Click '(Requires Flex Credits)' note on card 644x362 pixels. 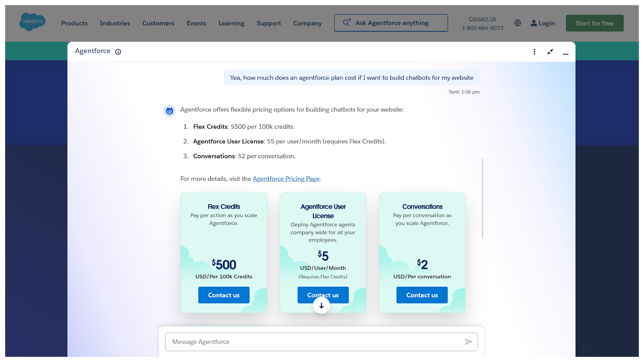tap(323, 277)
